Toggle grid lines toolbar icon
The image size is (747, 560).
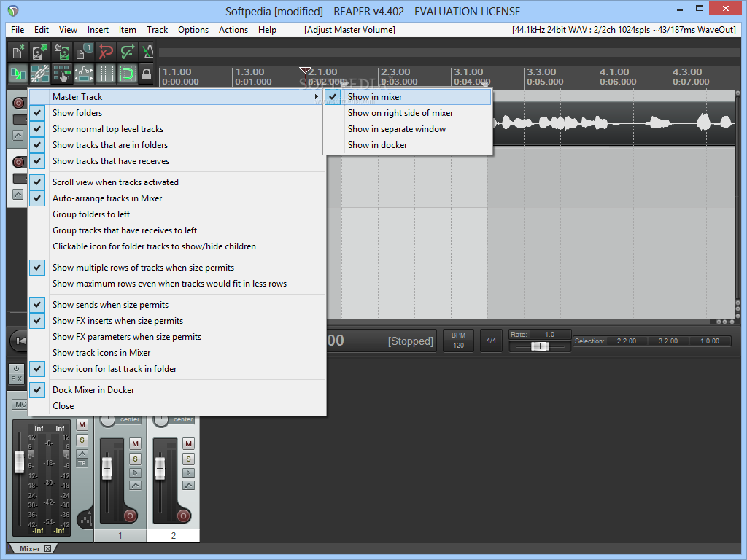coord(106,74)
